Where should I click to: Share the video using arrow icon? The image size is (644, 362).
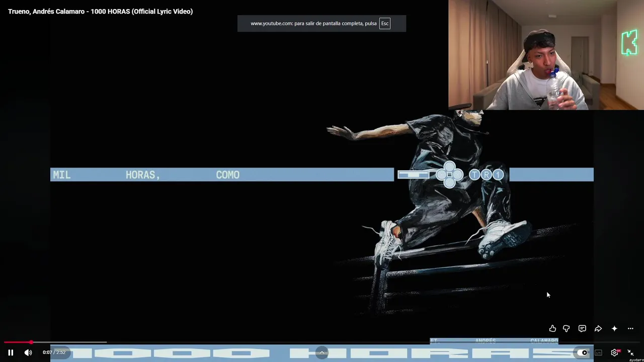click(598, 328)
